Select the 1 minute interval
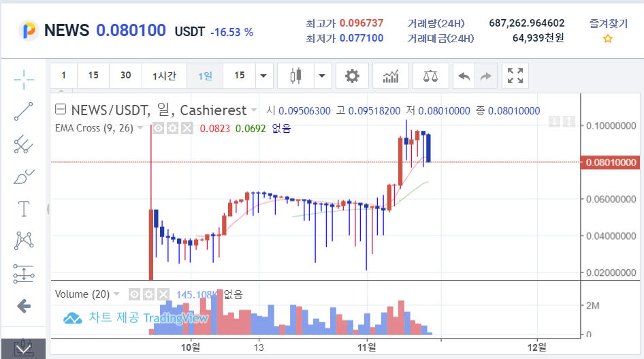This screenshot has width=644, height=359. [x=64, y=76]
